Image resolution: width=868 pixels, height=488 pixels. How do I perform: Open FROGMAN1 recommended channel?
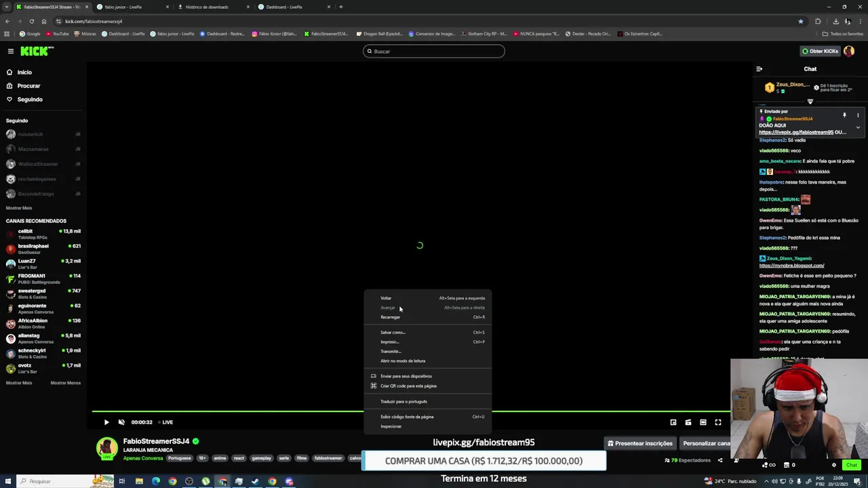[43, 279]
